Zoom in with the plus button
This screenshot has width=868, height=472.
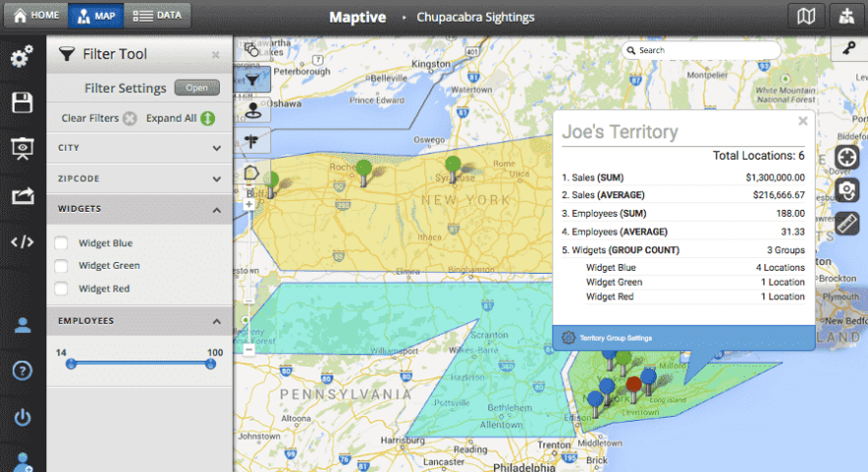250,205
